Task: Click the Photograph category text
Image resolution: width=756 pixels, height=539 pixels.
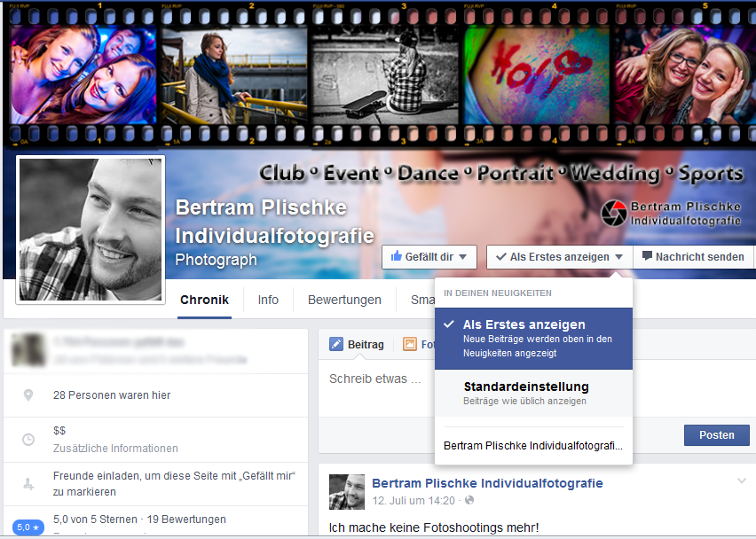Action: pos(216,260)
